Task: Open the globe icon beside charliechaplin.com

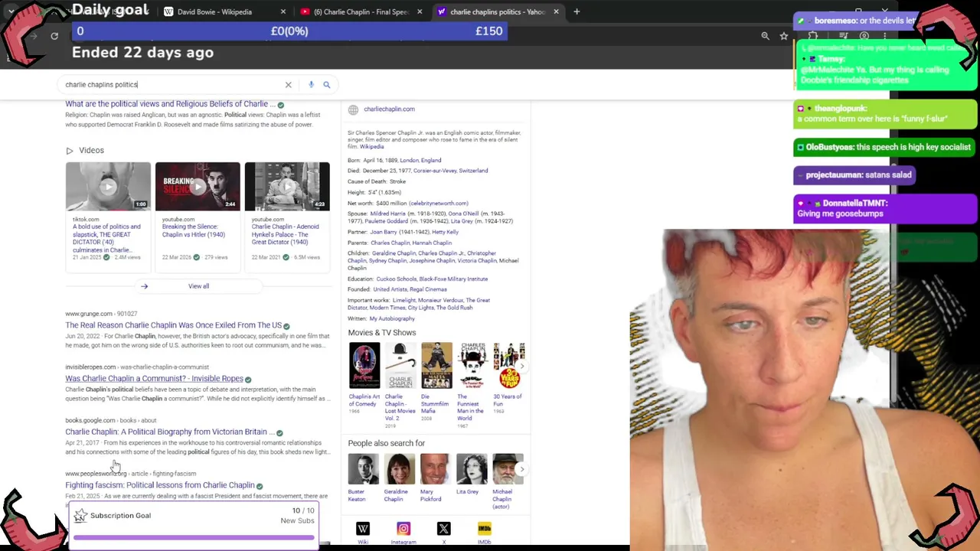Action: [353, 109]
